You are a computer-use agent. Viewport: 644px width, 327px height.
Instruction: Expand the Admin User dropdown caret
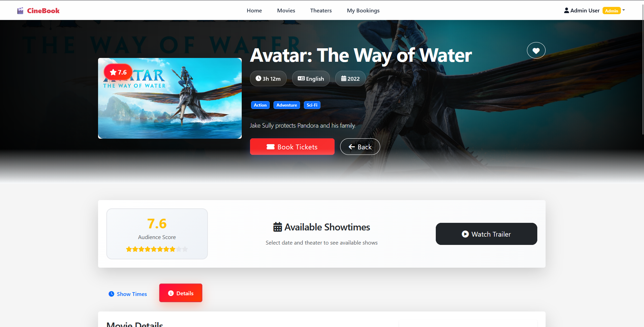point(624,10)
